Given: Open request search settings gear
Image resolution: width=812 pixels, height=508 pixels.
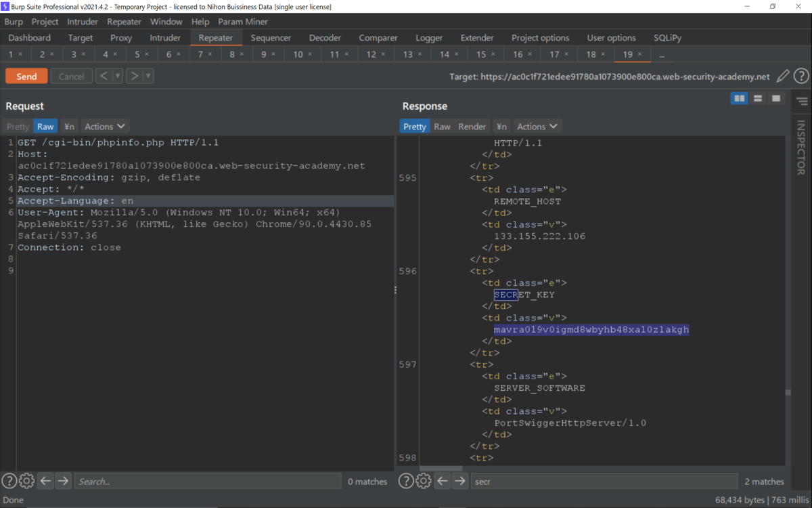Looking at the screenshot, I should pos(26,481).
